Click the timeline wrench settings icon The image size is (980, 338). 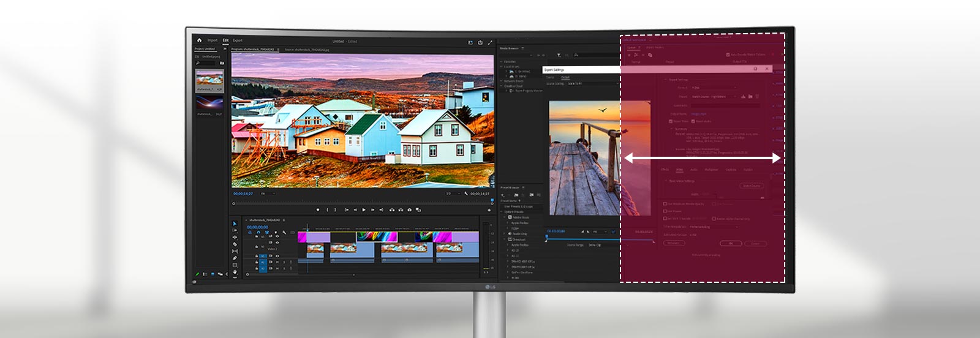point(283,233)
